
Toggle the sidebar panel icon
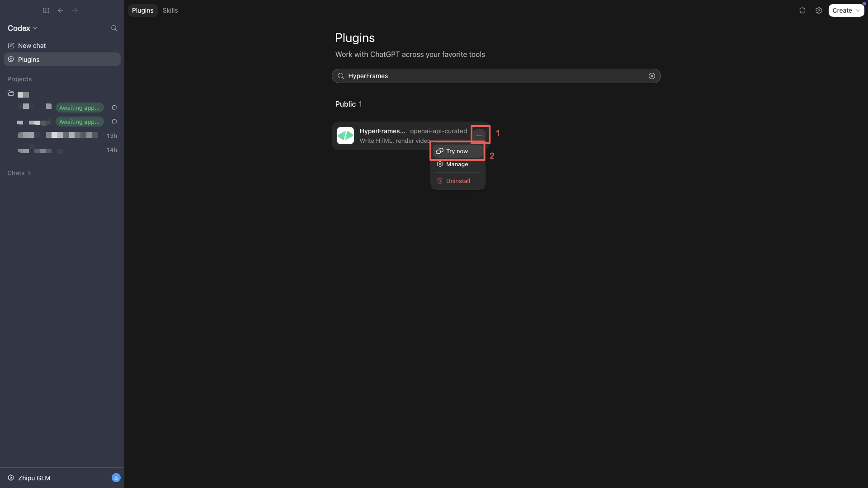[x=46, y=10]
